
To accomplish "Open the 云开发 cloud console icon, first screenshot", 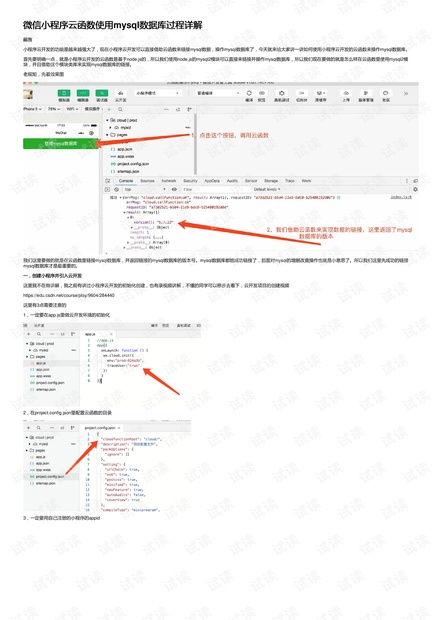I will point(121,93).
